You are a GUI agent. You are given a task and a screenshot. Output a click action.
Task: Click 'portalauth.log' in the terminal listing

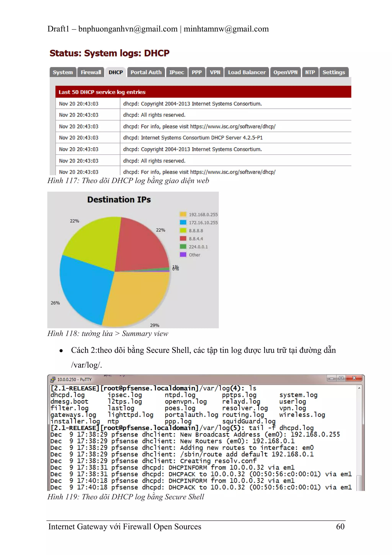pos(192,415)
